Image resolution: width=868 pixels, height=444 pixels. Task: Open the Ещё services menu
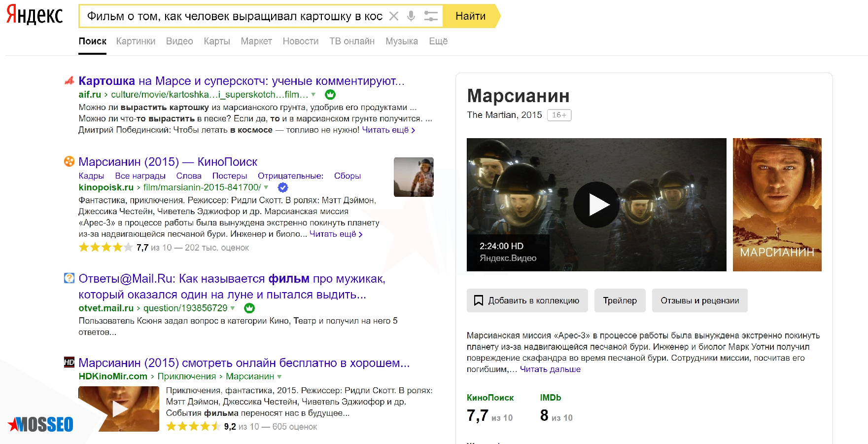438,41
